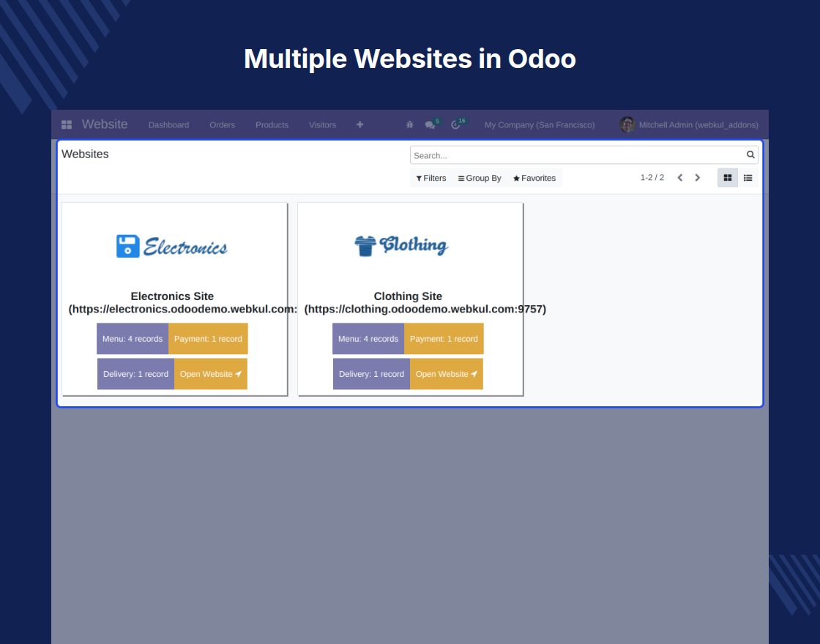Click Open Website on Electronics Site card
This screenshot has height=644, width=820.
click(x=211, y=374)
